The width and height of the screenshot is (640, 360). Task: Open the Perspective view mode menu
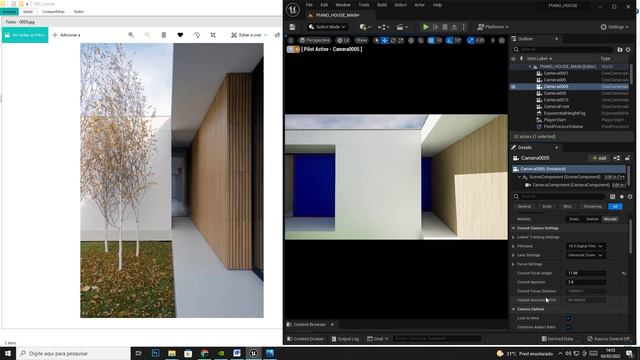coord(314,40)
